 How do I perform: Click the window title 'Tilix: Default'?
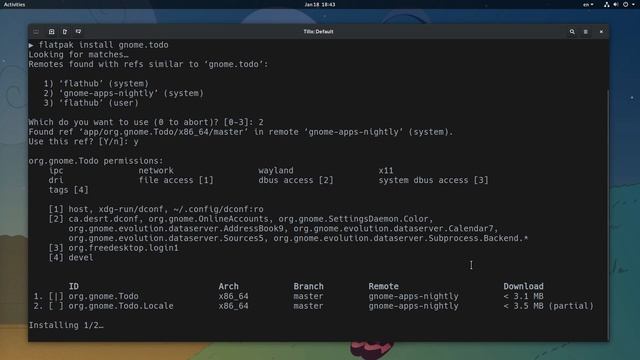(318, 31)
